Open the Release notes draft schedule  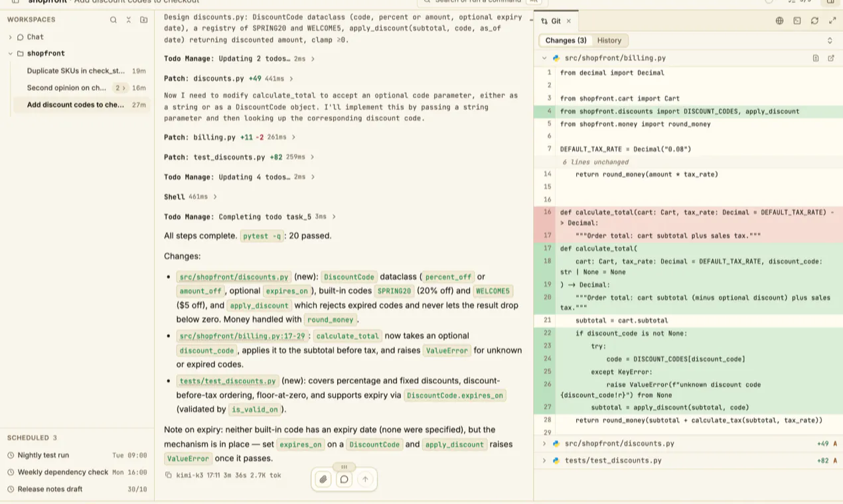tap(77, 489)
